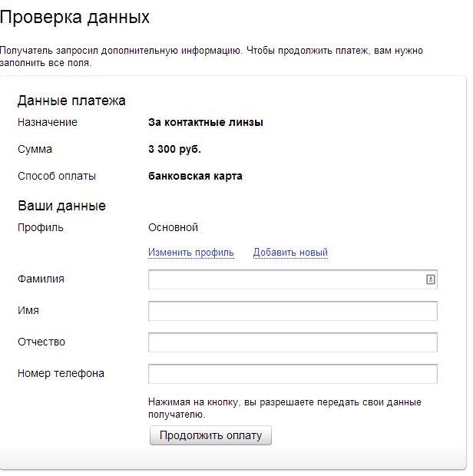Focus the Отчество input field
Viewport: 473px width, 476px height.
pyautogui.click(x=293, y=342)
